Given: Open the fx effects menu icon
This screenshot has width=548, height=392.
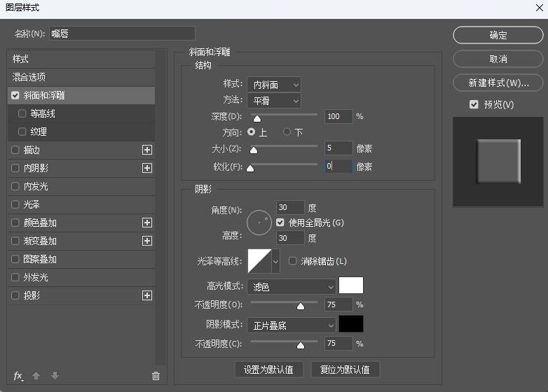Looking at the screenshot, I should click(18, 376).
